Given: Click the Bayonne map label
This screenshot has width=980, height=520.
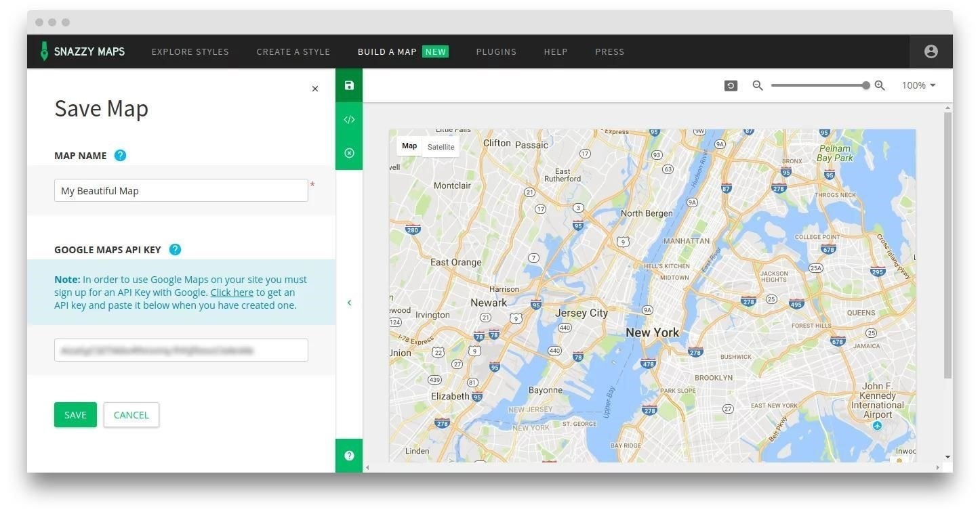Looking at the screenshot, I should click(546, 390).
